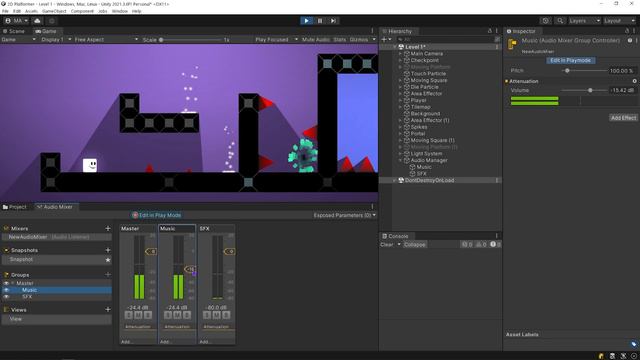Open the MA account dropdown
Image resolution: width=640 pixels, height=360 pixels.
pyautogui.click(x=17, y=21)
